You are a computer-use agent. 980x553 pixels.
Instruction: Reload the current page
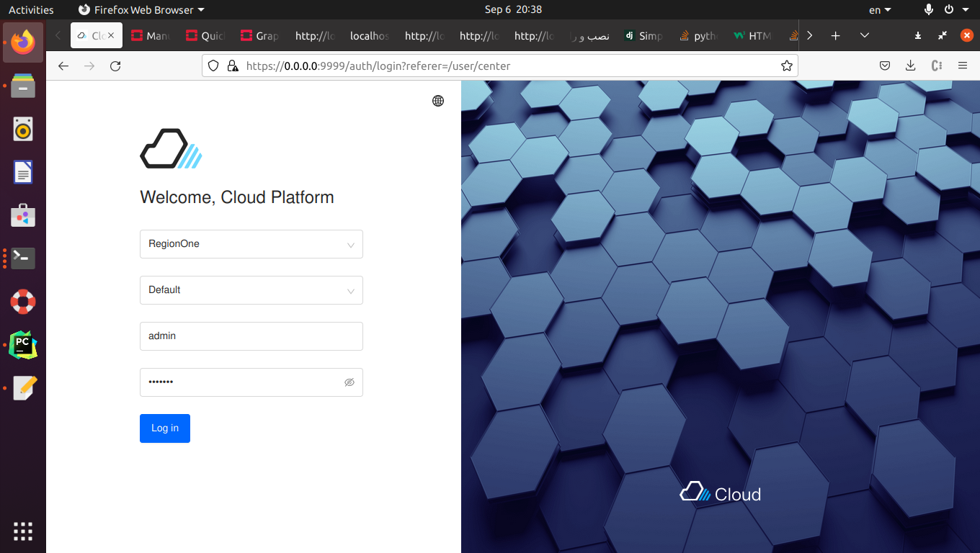(115, 66)
